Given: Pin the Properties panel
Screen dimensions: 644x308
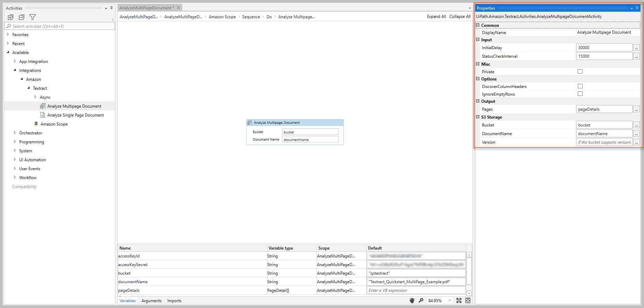Looking at the screenshot, I should (637, 8).
